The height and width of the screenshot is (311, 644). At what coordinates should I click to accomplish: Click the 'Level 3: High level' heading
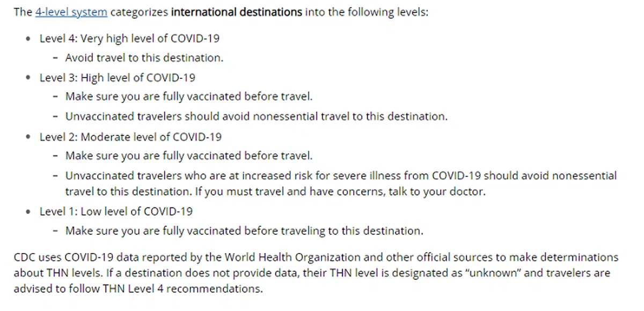pos(117,77)
